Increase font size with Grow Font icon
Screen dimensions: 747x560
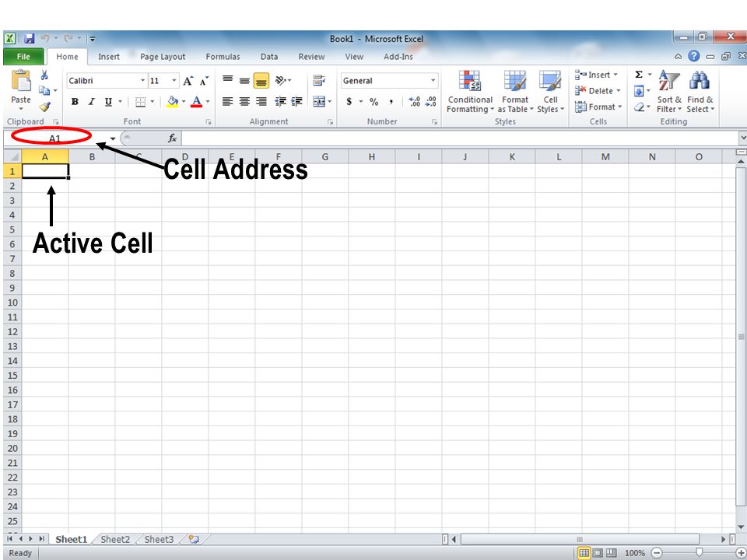pyautogui.click(x=188, y=81)
